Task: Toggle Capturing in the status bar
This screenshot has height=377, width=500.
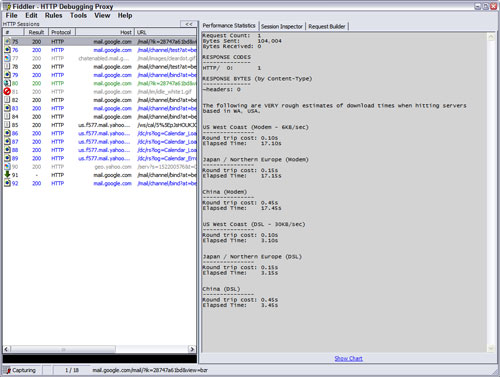Action: pyautogui.click(x=21, y=370)
